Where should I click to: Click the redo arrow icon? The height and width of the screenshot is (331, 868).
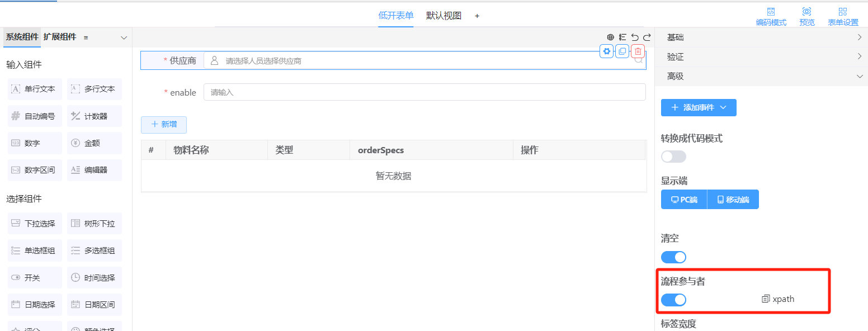click(x=647, y=37)
